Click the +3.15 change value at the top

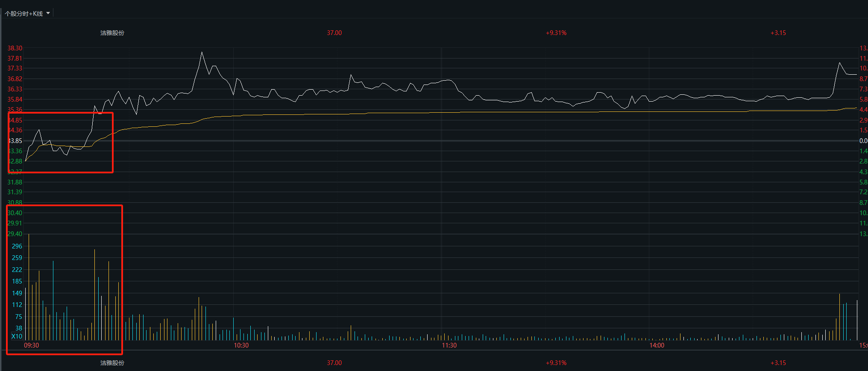pyautogui.click(x=778, y=33)
